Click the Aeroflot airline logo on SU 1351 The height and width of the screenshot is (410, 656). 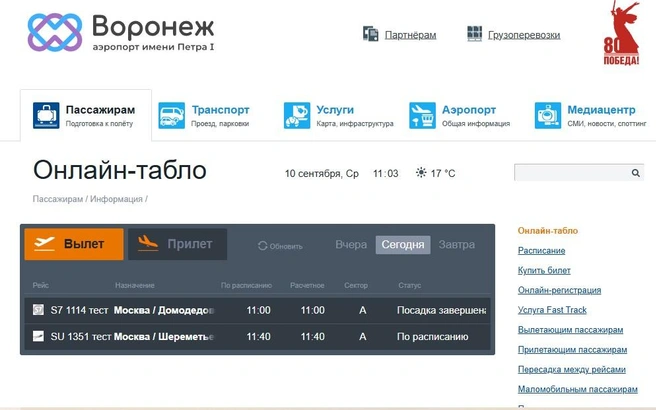(38, 336)
